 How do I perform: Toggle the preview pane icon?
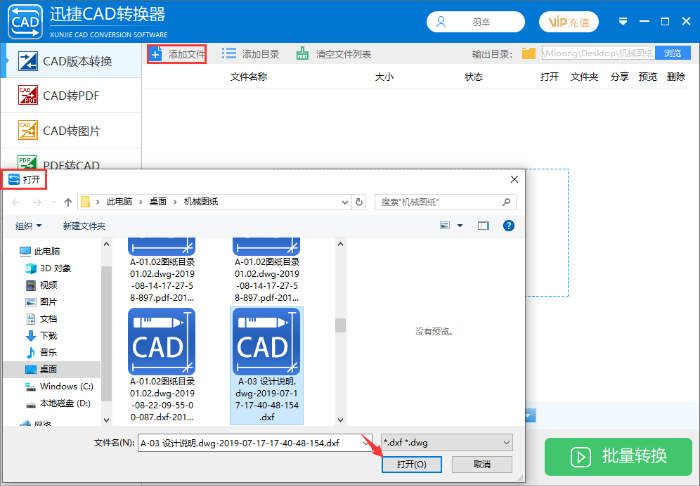[483, 225]
